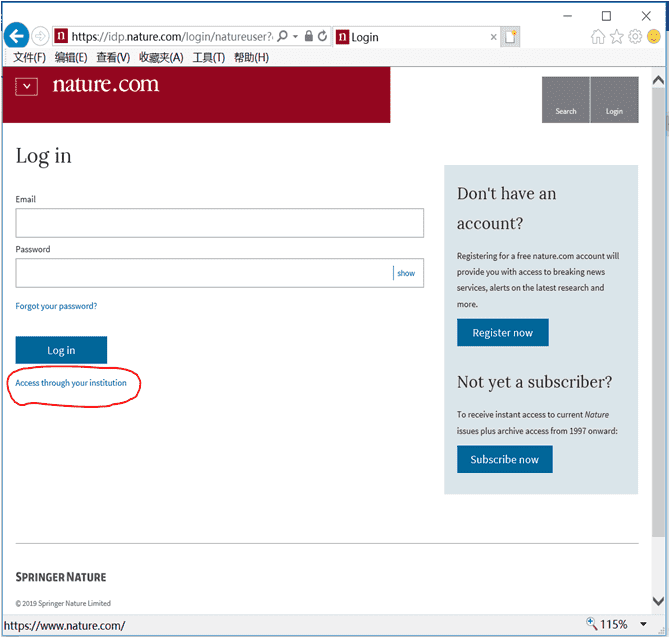Open the 文件(F) menu
670x638 pixels.
(x=30, y=58)
